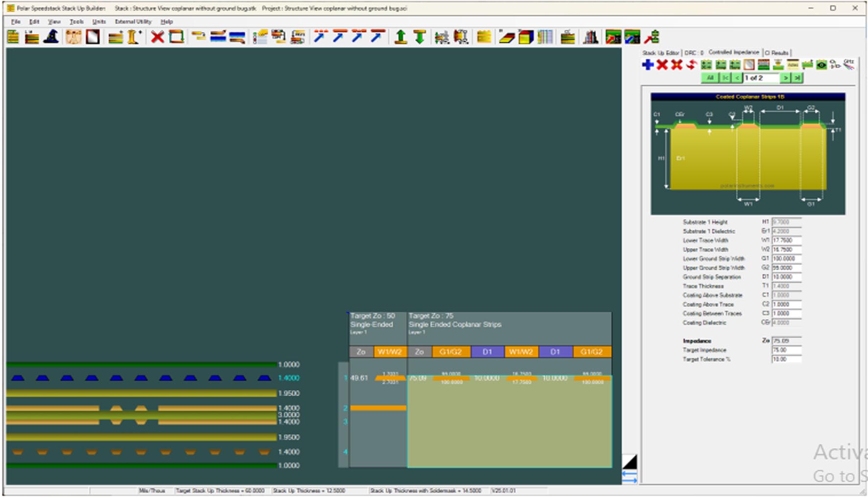Open the Tools menu
Viewport: 868px width, 498px height.
click(x=76, y=22)
